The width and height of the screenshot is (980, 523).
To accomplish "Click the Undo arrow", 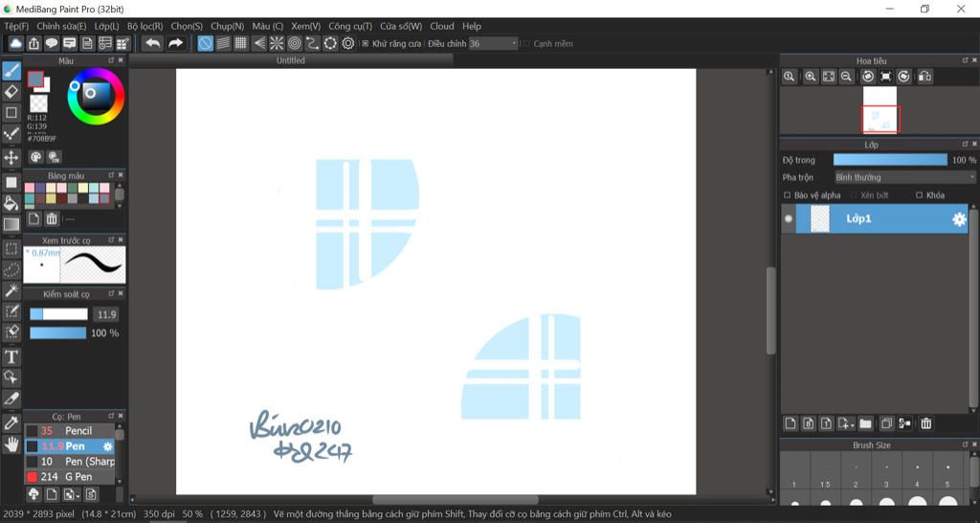I will pyautogui.click(x=152, y=43).
